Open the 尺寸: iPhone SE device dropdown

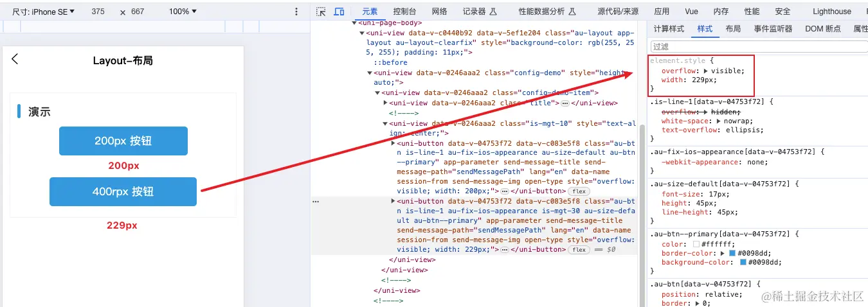tap(44, 12)
